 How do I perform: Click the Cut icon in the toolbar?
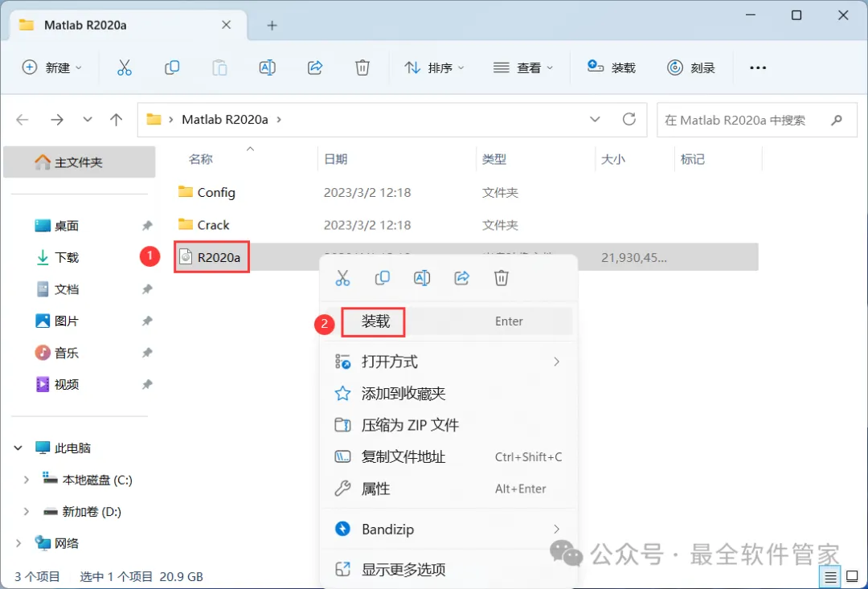tap(125, 67)
